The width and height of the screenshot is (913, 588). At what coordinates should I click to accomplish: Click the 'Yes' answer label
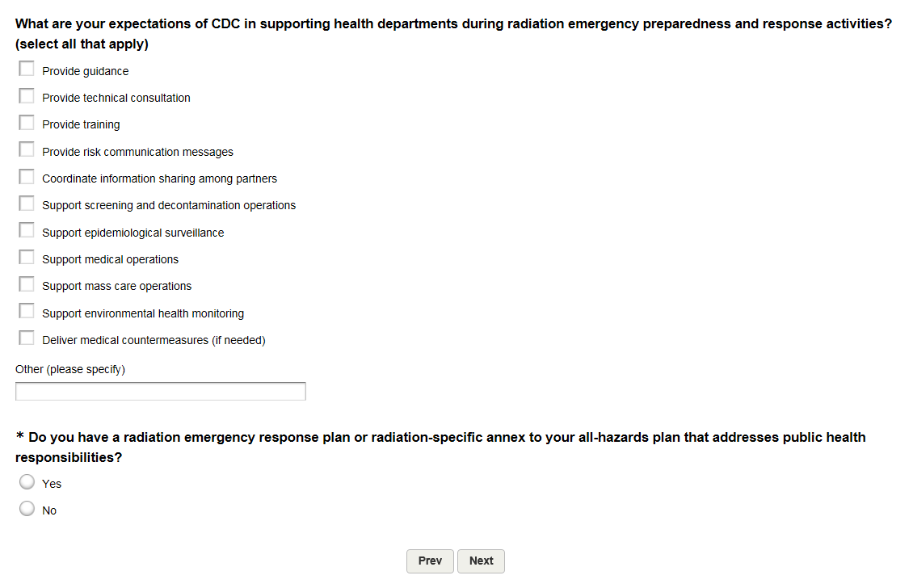point(52,484)
